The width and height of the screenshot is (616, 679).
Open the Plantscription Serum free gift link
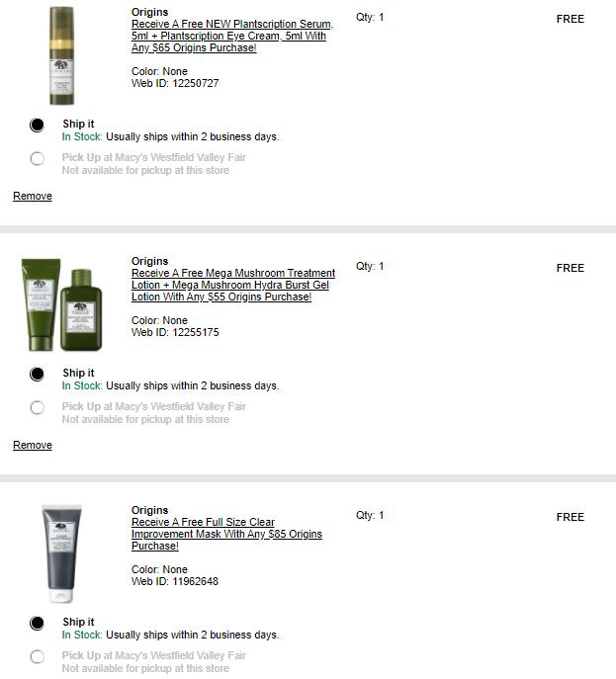coord(232,36)
